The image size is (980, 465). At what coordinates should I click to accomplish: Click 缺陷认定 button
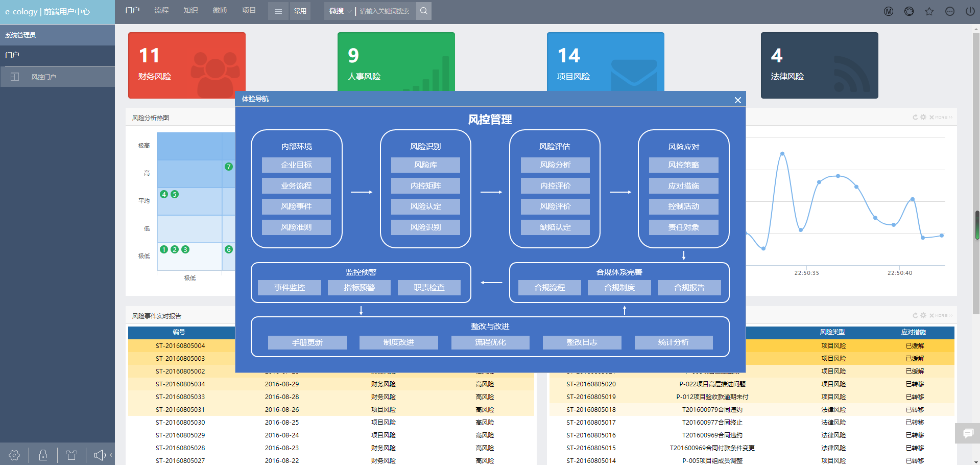[x=555, y=227]
